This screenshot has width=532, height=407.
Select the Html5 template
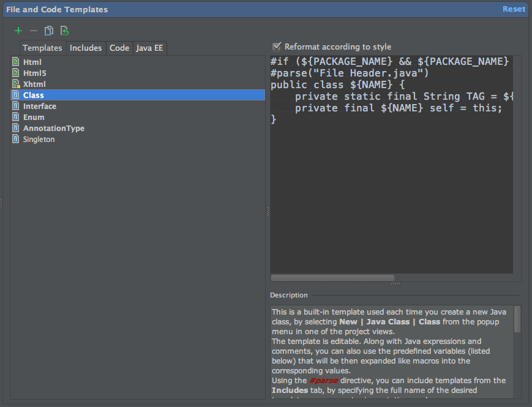point(138,73)
